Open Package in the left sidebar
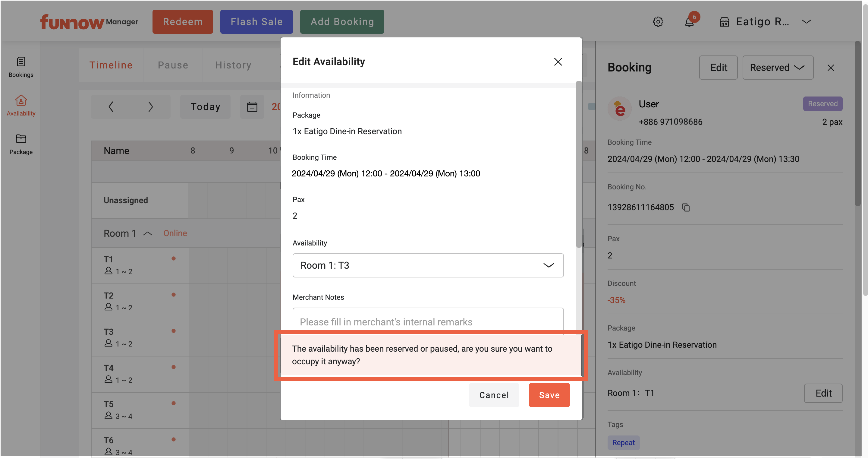 [21, 144]
